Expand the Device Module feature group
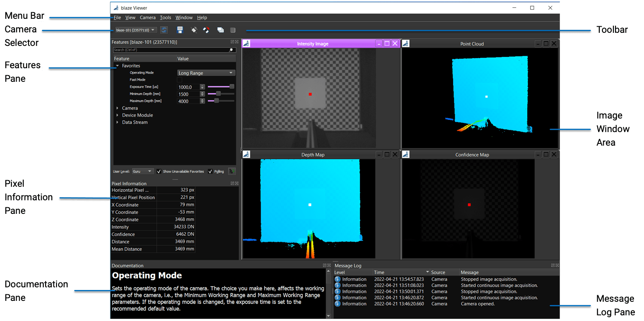644x321 pixels. 117,115
